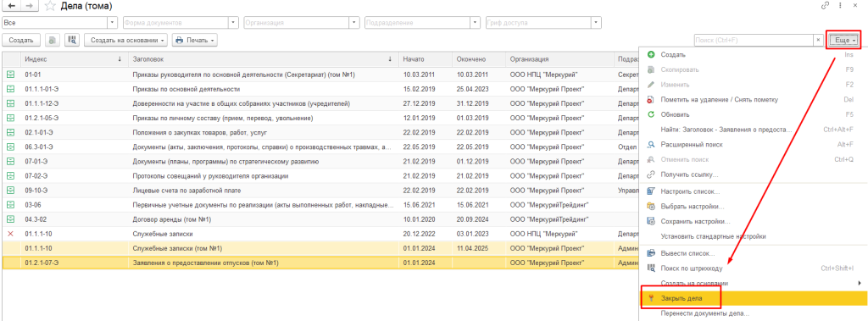Screen dimensions: 868x321
Task: Clear the search field with the x
Action: (818, 41)
